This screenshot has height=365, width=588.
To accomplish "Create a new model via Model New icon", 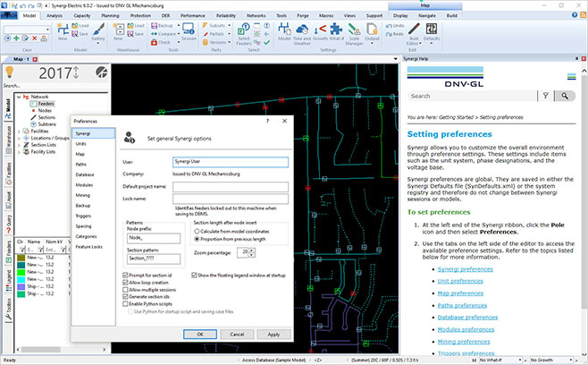I will point(63,30).
